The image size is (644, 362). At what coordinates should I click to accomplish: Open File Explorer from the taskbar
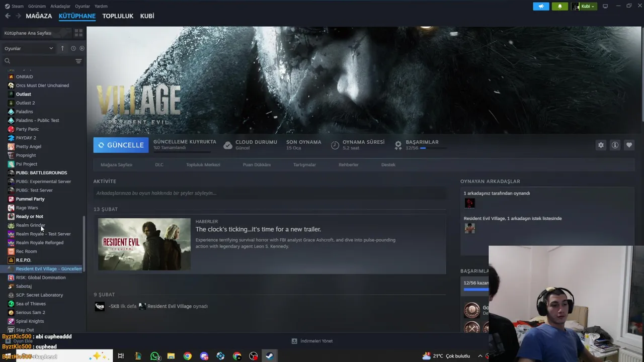pos(171,356)
